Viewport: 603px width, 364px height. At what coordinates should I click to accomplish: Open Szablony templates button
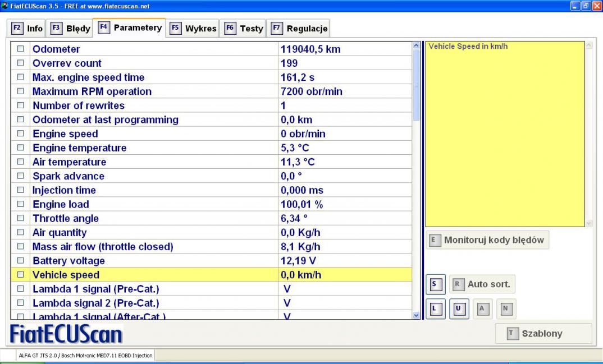point(543,333)
